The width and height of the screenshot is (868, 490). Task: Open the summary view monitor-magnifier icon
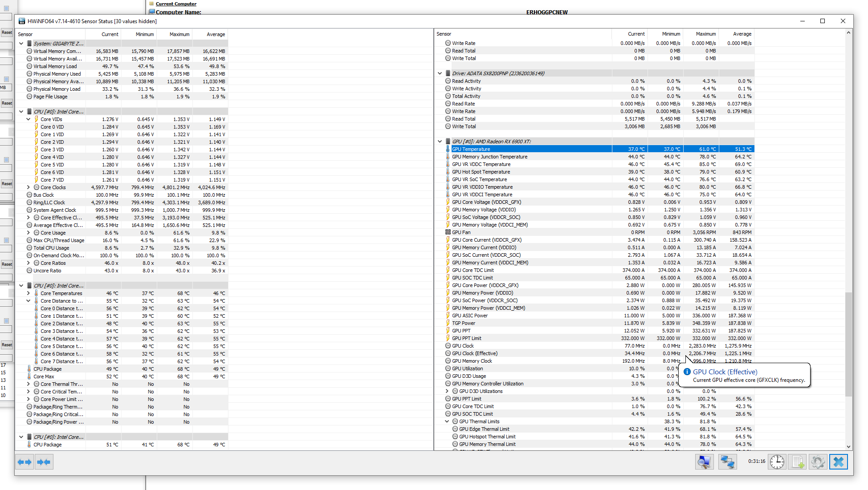[704, 462]
